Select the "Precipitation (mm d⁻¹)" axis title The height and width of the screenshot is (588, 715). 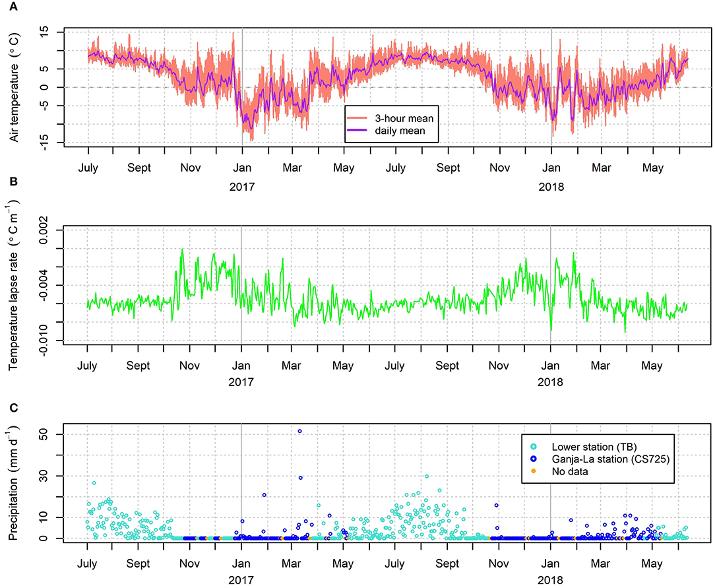13,482
